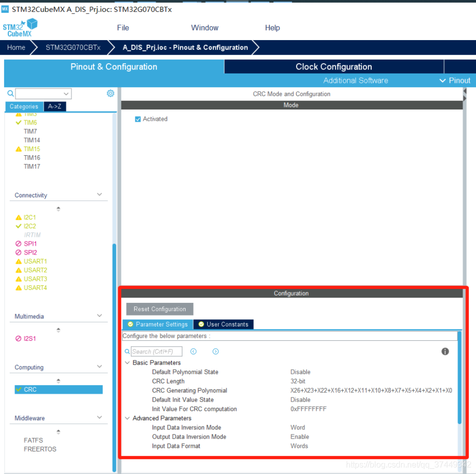
Task: Open Default Polynomial State value Disable
Action: pyautogui.click(x=300, y=372)
